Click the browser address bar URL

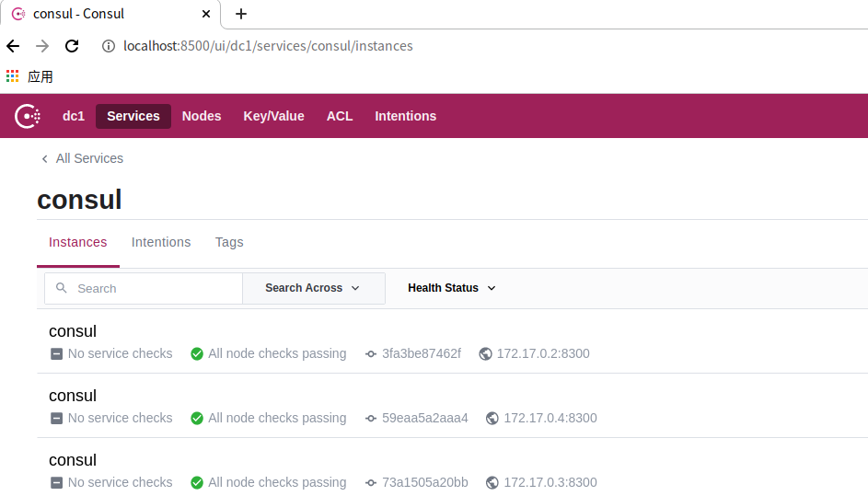tap(268, 46)
